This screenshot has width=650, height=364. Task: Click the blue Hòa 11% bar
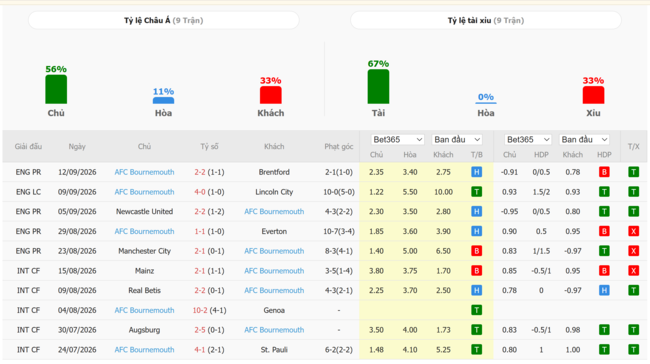pyautogui.click(x=163, y=100)
